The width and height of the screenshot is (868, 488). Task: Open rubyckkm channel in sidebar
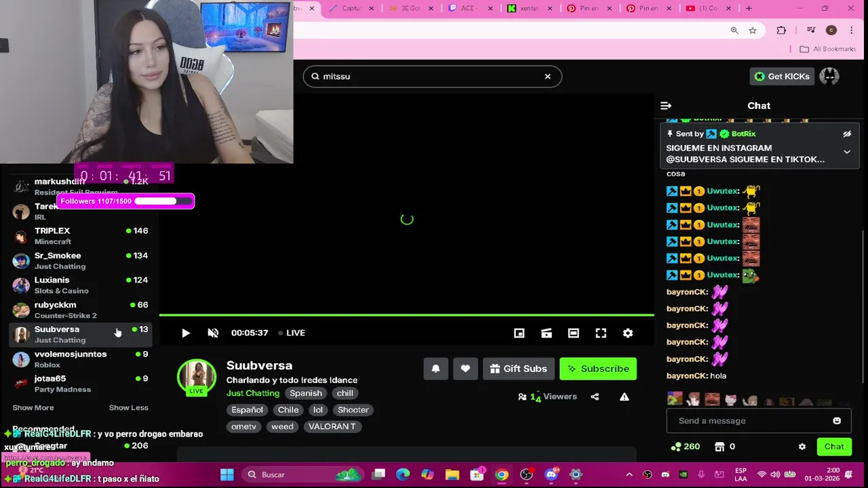(x=81, y=310)
